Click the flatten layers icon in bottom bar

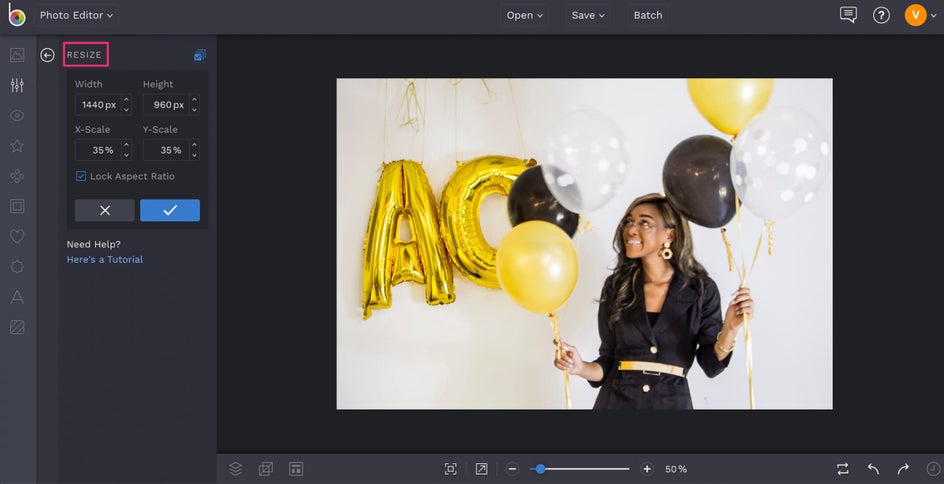pyautogui.click(x=266, y=468)
